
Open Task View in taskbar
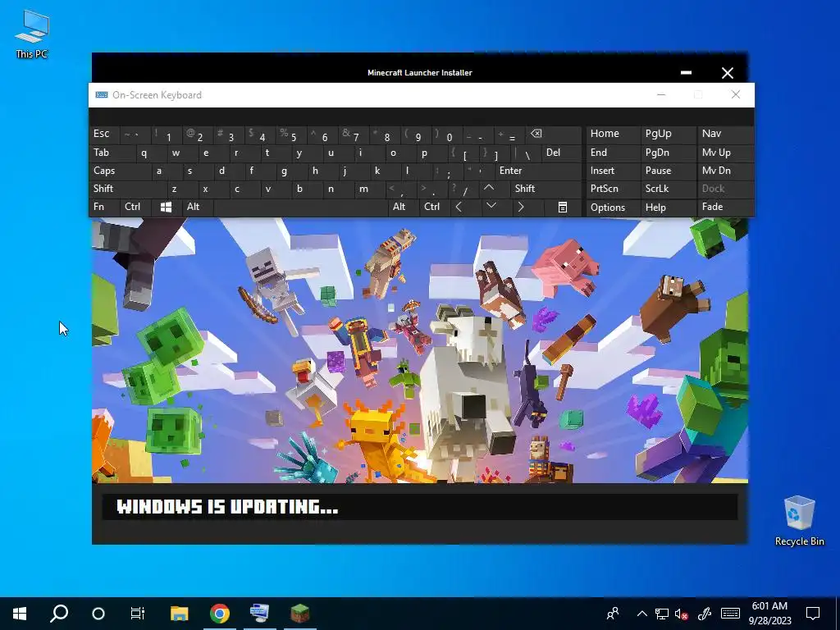138,614
